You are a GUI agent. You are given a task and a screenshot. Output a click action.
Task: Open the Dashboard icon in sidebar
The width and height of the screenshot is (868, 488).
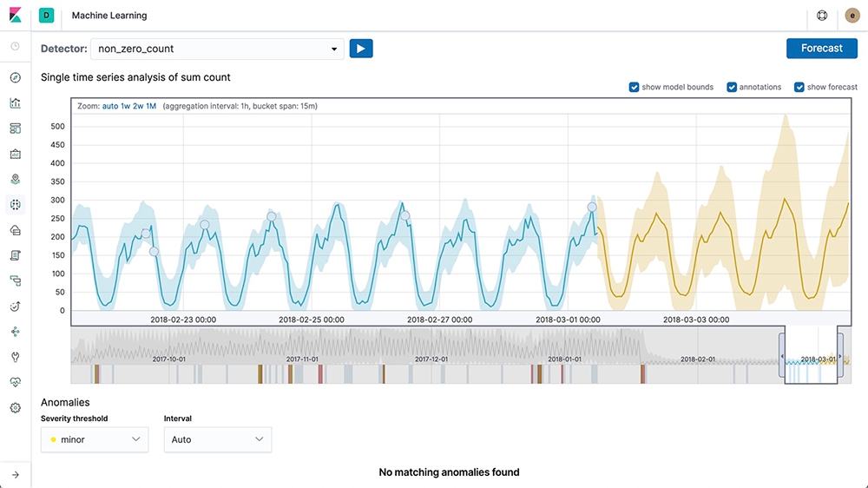tap(16, 129)
